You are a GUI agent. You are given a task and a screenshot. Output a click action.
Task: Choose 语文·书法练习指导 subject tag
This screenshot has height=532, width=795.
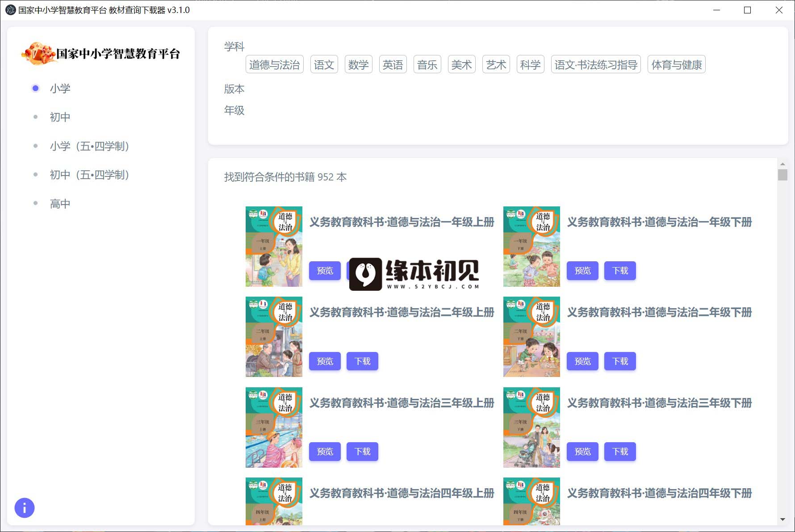tap(596, 65)
